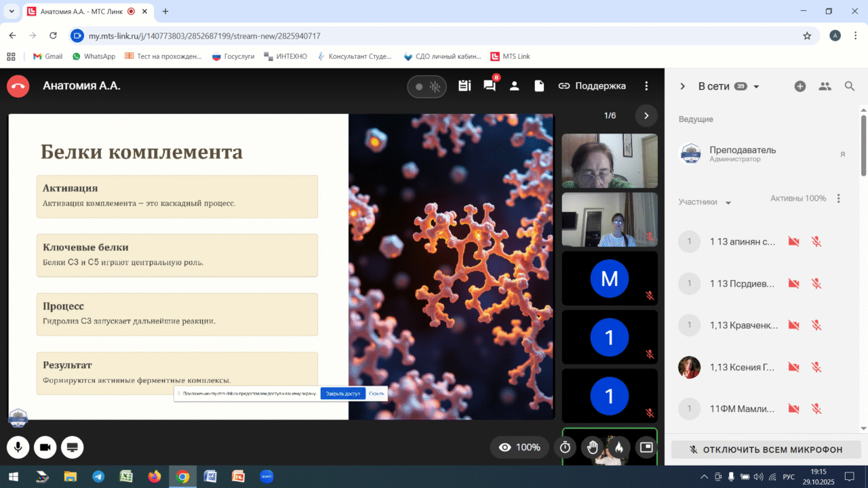The width and height of the screenshot is (868, 488).
Task: Click the add participant plus icon
Action: 800,86
